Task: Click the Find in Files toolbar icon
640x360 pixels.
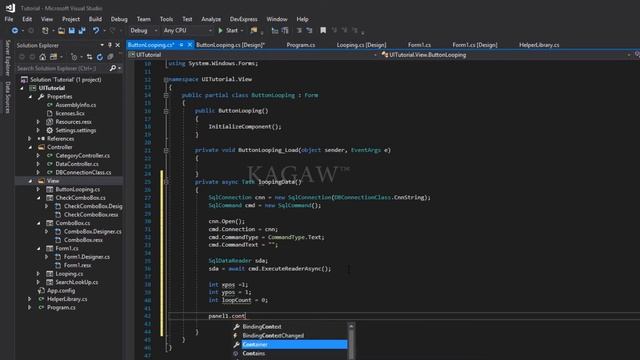Action: [254, 31]
